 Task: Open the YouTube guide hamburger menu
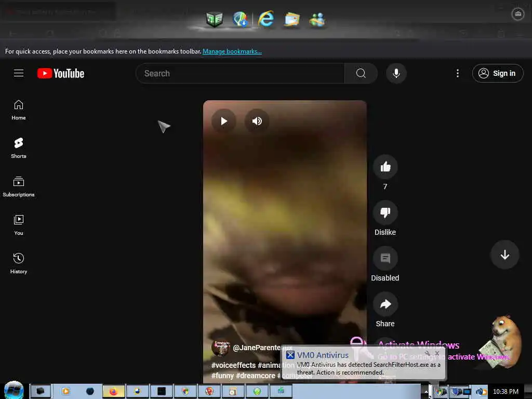pyautogui.click(x=19, y=73)
